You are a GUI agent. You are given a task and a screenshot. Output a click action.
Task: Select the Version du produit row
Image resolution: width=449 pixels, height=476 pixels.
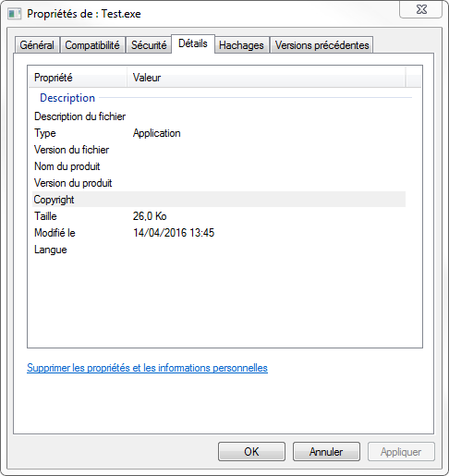[219, 183]
